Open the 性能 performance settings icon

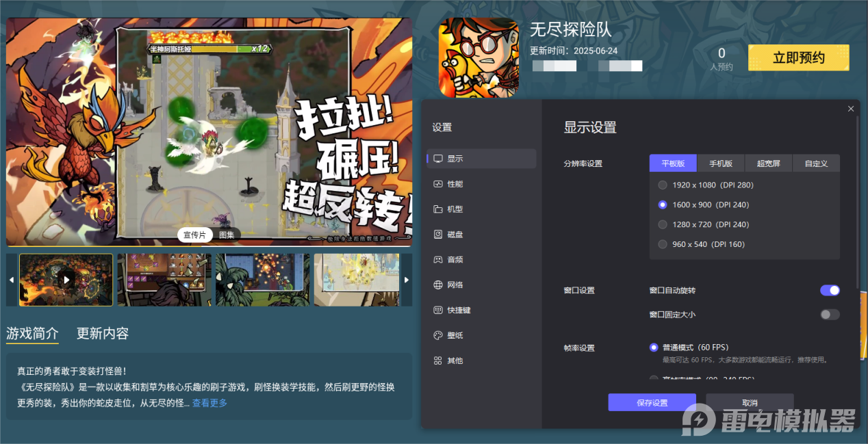click(x=438, y=184)
